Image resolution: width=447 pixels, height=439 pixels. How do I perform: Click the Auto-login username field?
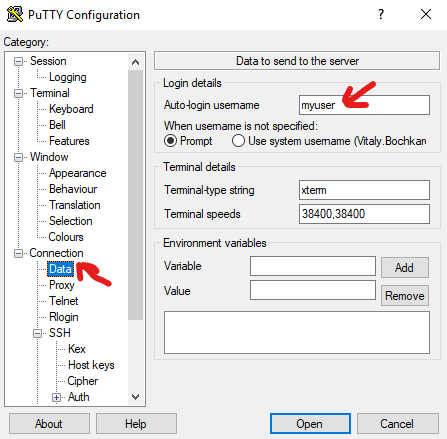(x=364, y=105)
